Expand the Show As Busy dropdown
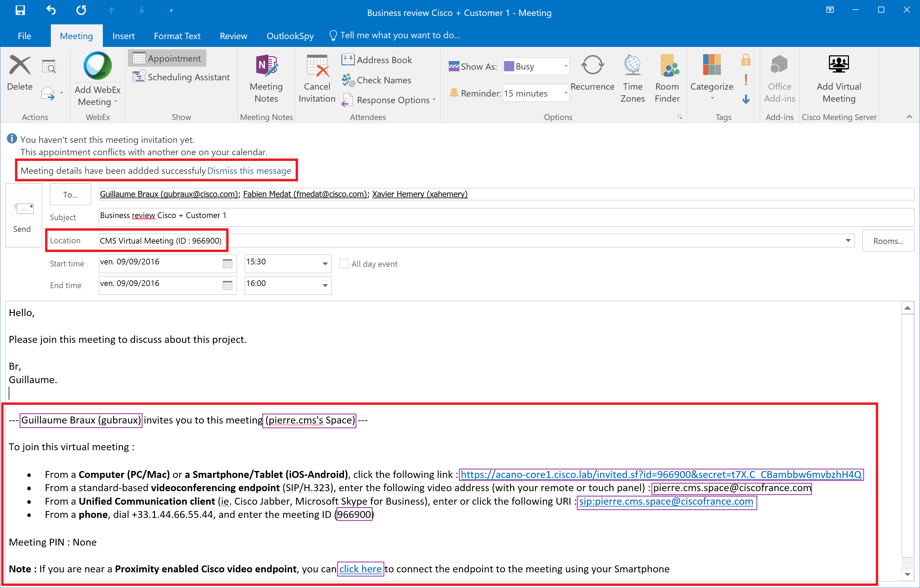This screenshot has width=920, height=588. coord(565,66)
